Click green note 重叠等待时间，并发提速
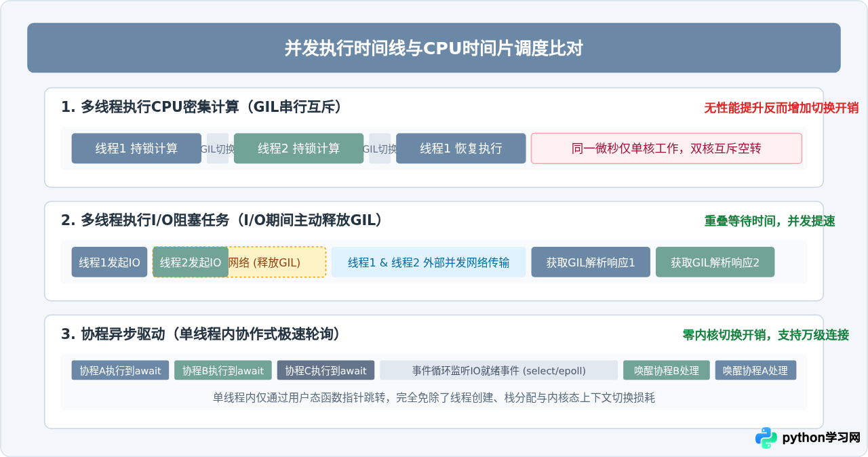 tap(770, 221)
